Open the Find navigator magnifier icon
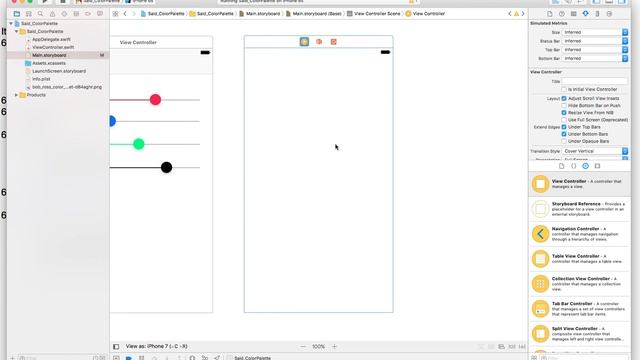Image resolution: width=640 pixels, height=360 pixels. (x=40, y=14)
